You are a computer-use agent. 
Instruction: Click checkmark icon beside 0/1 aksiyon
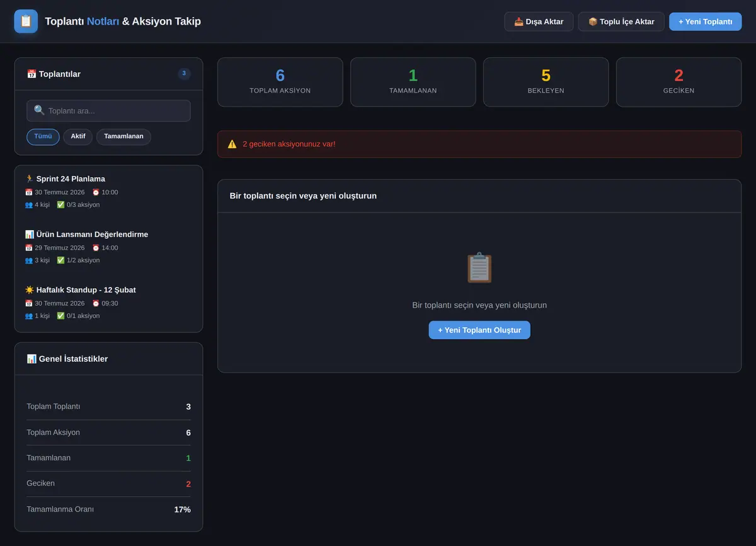[x=60, y=316]
